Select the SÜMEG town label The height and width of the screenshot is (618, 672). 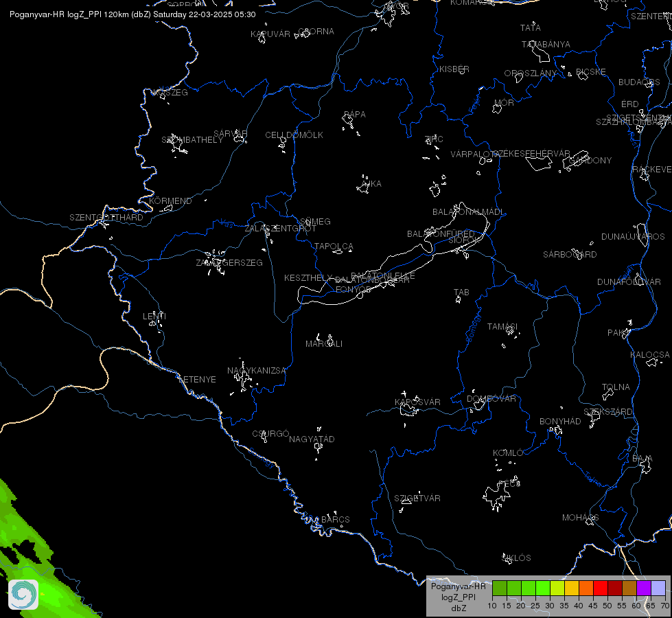(316, 222)
